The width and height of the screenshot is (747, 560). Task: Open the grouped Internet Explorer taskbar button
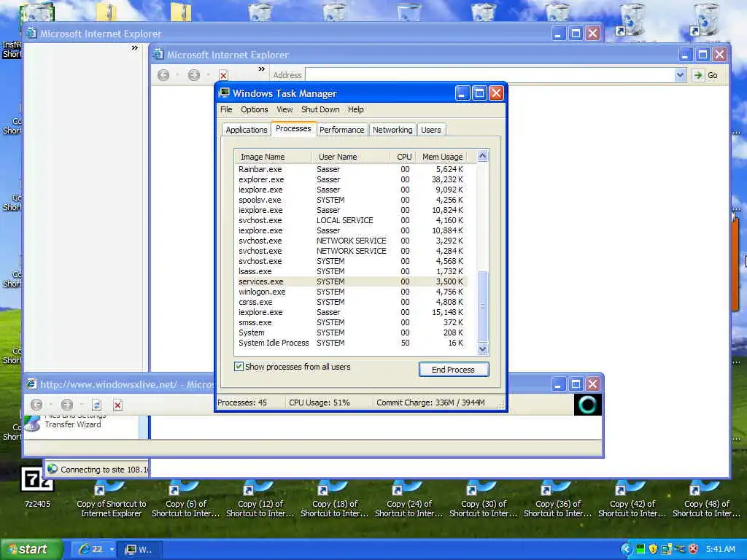click(95, 549)
